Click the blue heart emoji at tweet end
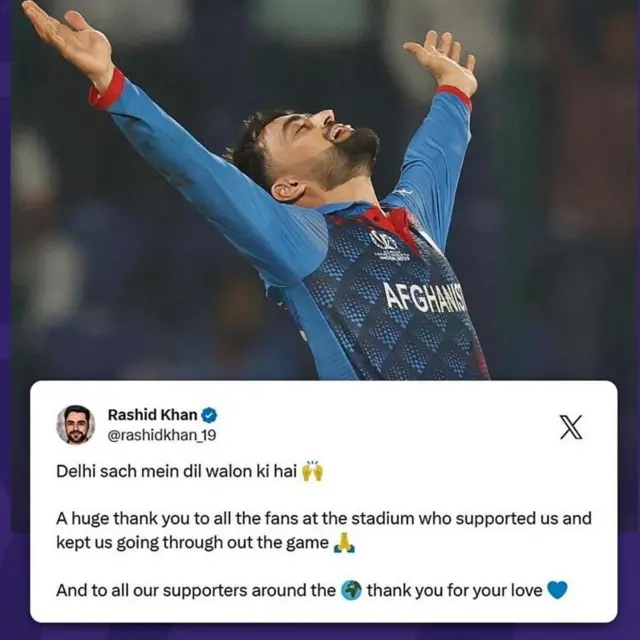The image size is (640, 640). coord(557,590)
